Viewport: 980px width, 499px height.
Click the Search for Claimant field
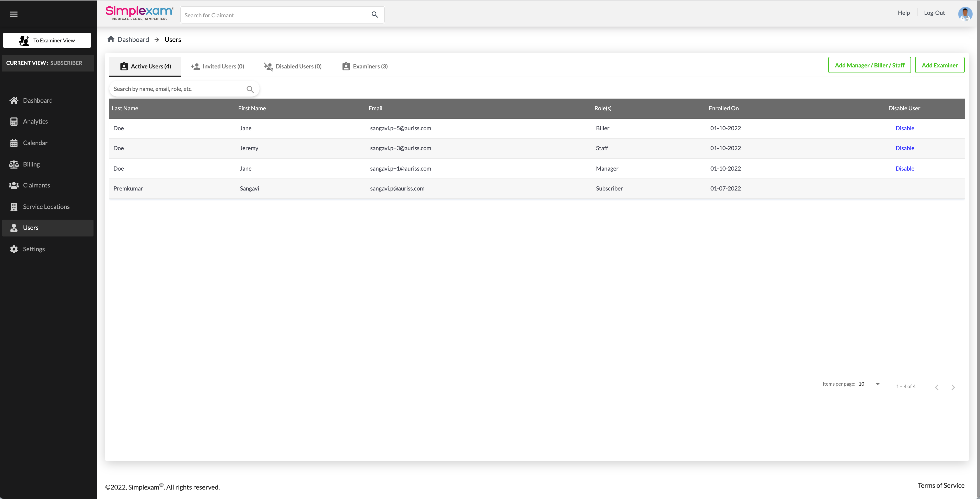tap(274, 15)
